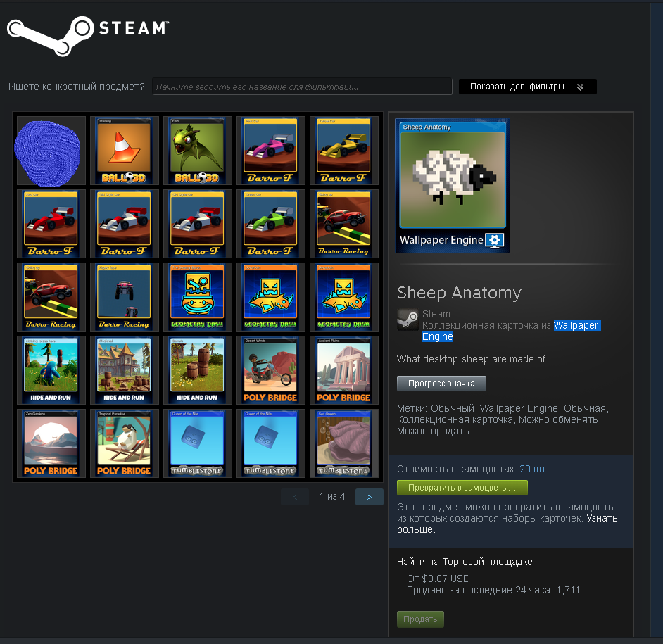Click the 'Sheep Anatomy' title heading
This screenshot has width=663, height=644.
coord(459,293)
